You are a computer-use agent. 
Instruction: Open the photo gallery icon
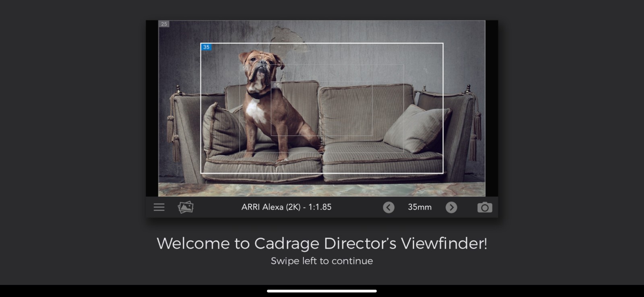[x=186, y=207]
